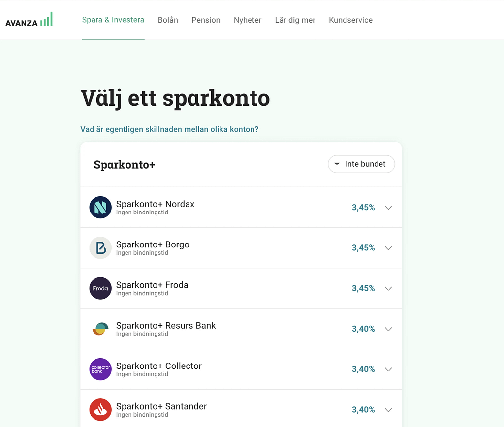
Task: Click the Nordax bank logo icon
Action: [x=100, y=207]
